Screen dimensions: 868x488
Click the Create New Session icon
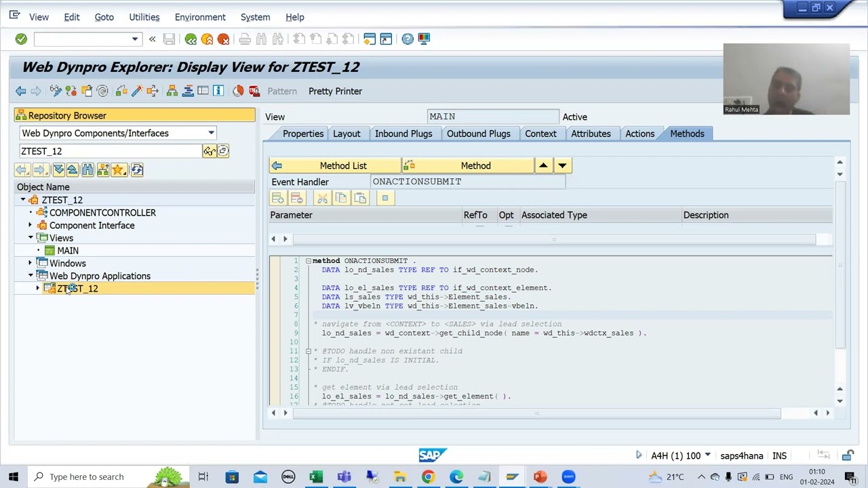point(370,39)
